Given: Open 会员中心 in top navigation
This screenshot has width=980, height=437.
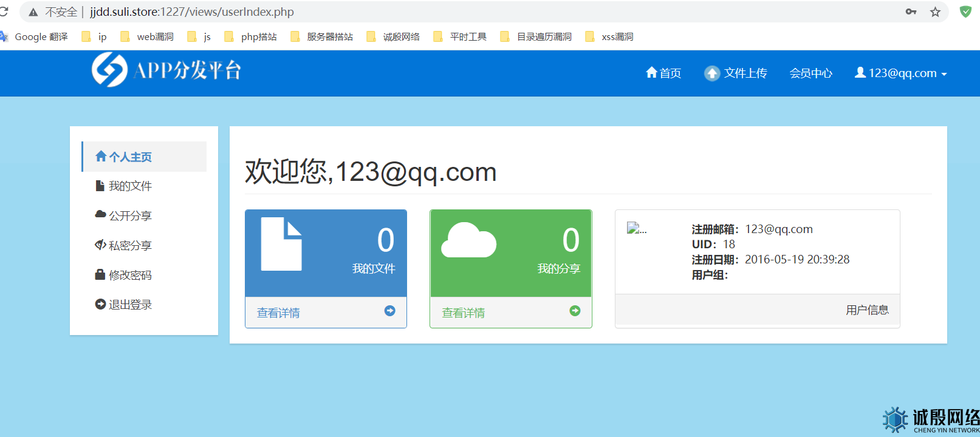Looking at the screenshot, I should point(810,73).
